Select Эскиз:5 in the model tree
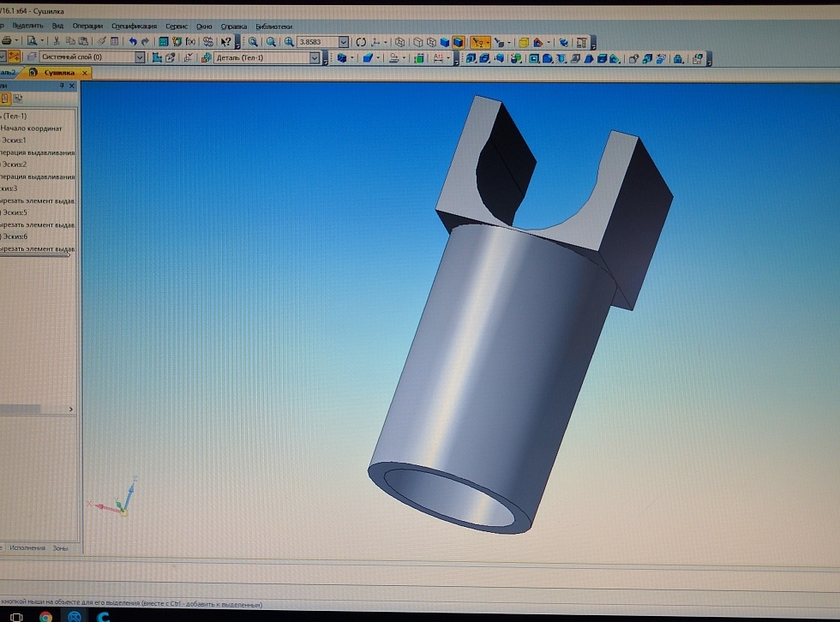Image resolution: width=840 pixels, height=622 pixels. [15, 212]
